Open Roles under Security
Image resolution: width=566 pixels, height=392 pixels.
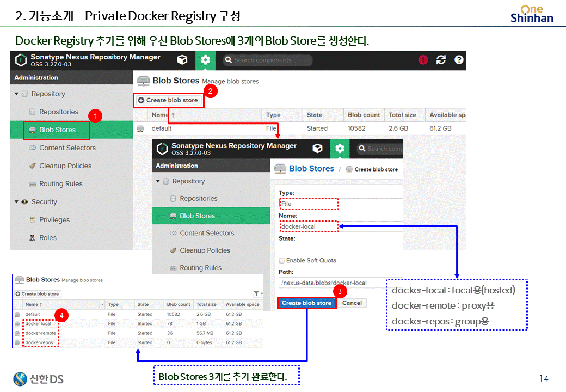coord(48,238)
